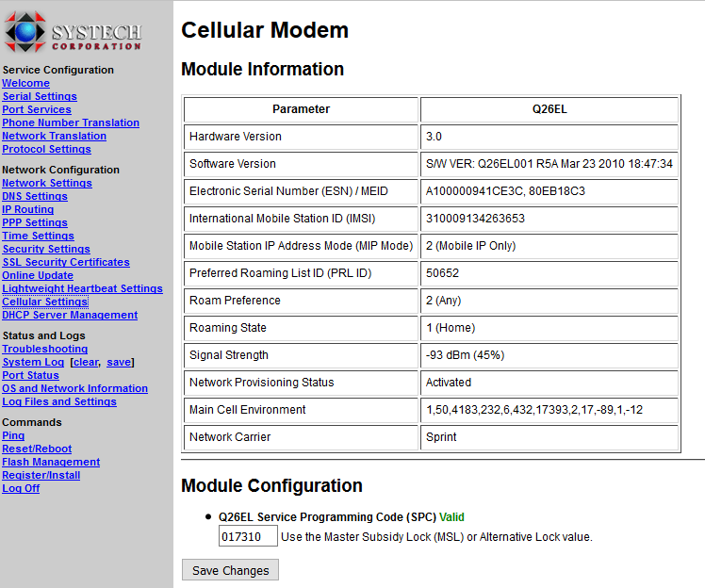Image resolution: width=705 pixels, height=588 pixels.
Task: Click the Roaming State value 1 (Home)
Action: point(451,328)
